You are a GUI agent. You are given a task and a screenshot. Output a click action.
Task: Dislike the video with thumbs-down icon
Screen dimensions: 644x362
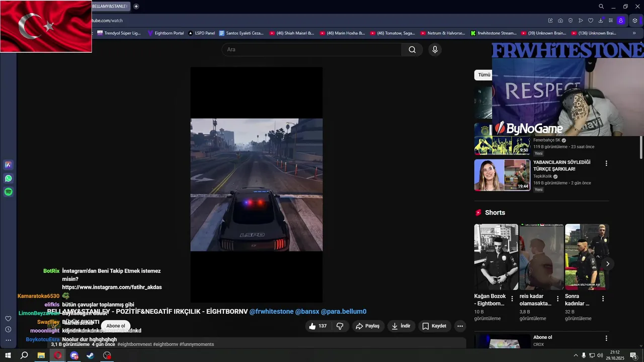[340, 326]
